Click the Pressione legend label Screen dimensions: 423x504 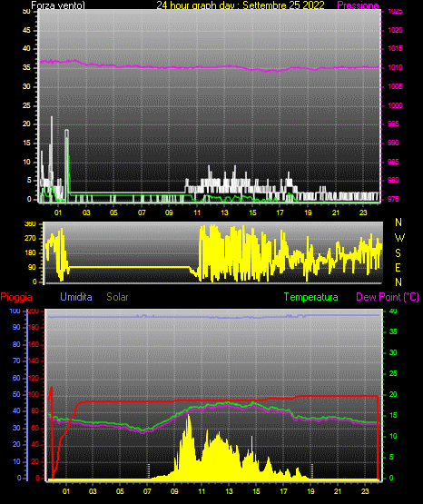pos(358,5)
